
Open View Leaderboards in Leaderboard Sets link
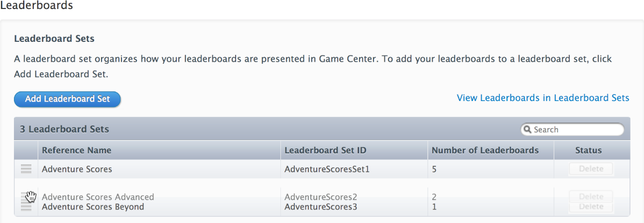[x=543, y=98]
